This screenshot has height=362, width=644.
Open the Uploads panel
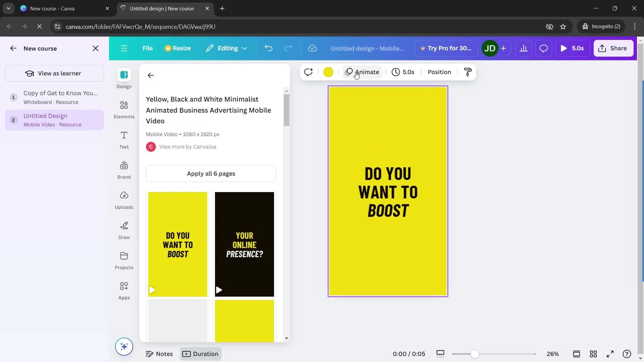tap(124, 200)
